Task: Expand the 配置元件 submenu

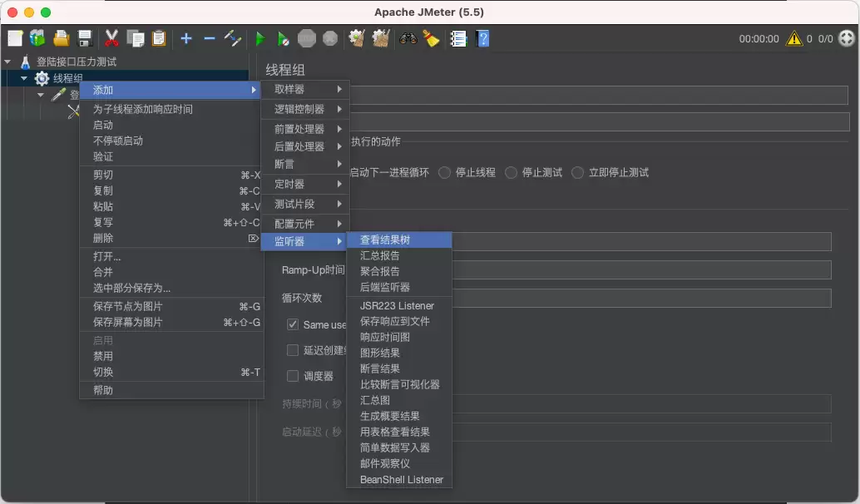Action: (304, 224)
